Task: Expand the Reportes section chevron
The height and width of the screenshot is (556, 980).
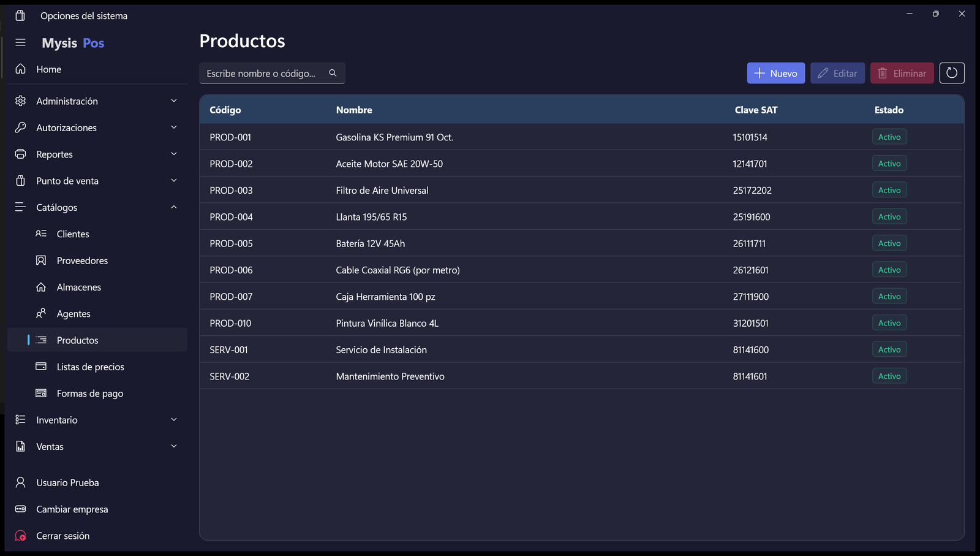Action: 174,154
